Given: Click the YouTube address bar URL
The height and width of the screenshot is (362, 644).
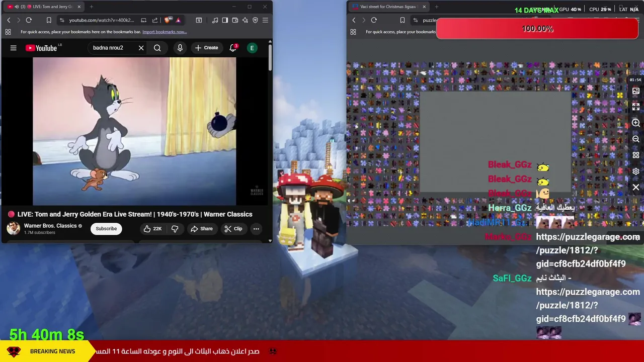Looking at the screenshot, I should click(x=102, y=20).
